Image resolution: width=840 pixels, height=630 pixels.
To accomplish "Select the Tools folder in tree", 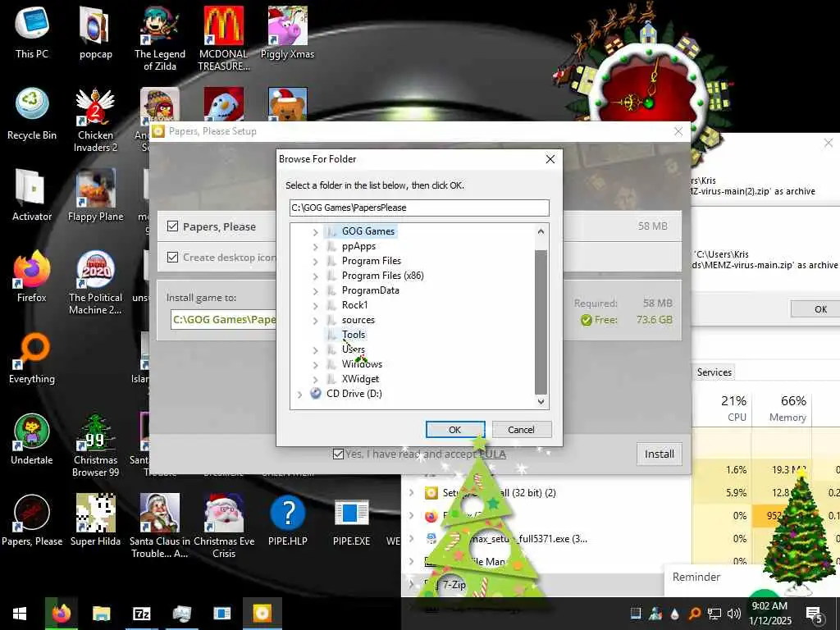I will (x=353, y=335).
